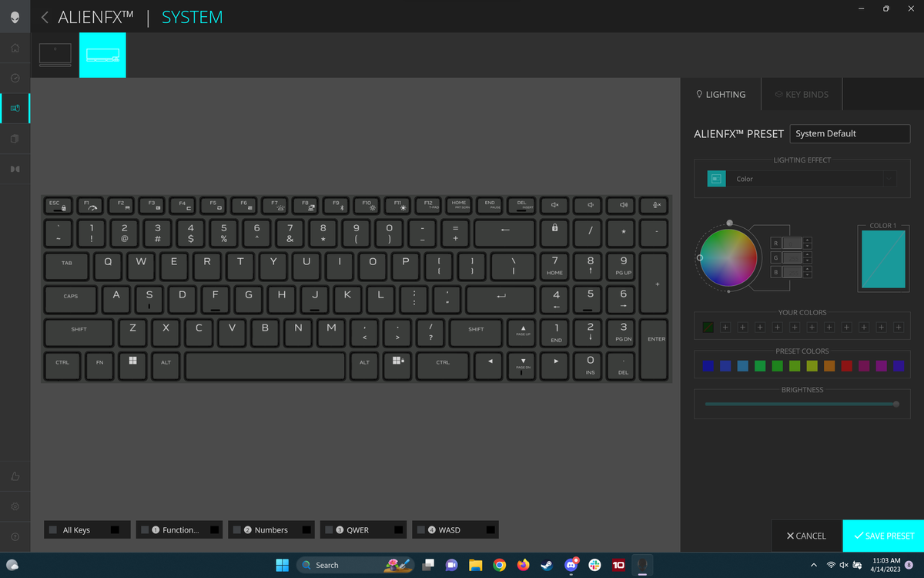Screen dimensions: 924x578
Task: Select the Backspace arrow key
Action: click(505, 232)
